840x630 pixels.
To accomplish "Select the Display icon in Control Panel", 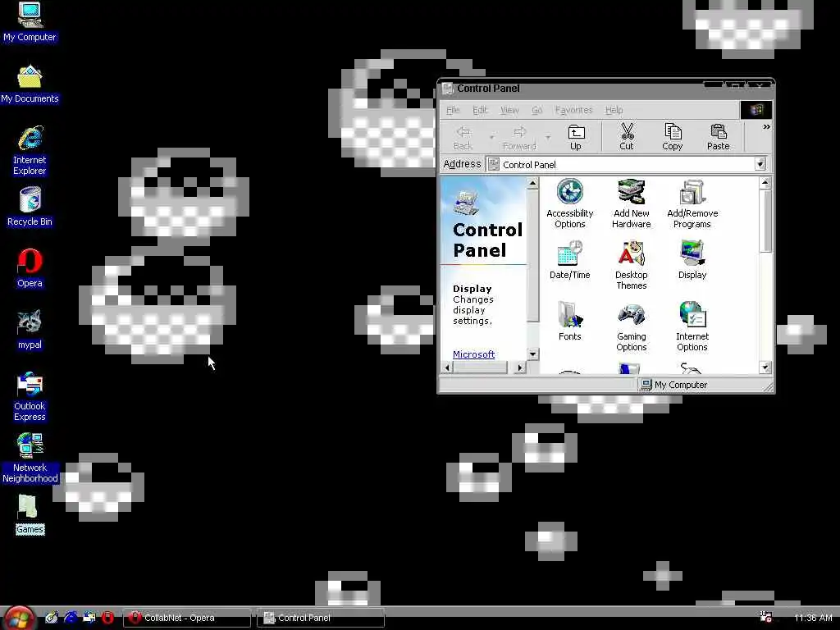I will [692, 260].
